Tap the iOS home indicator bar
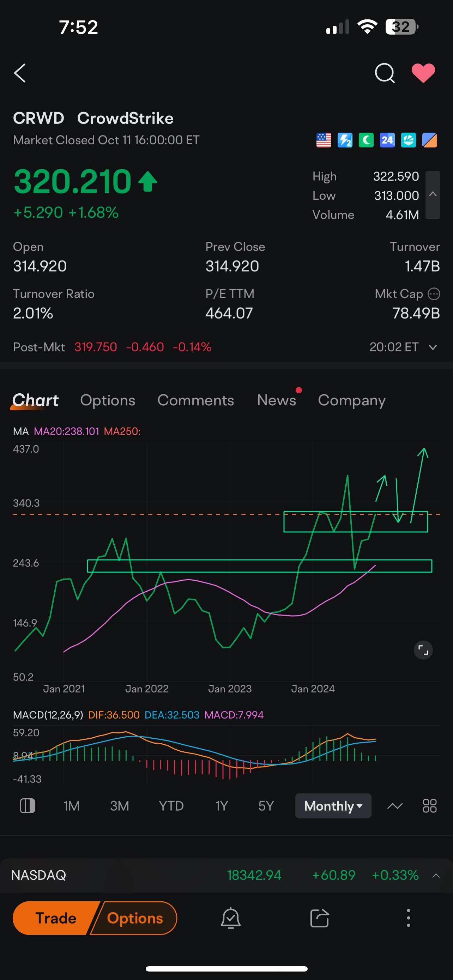This screenshot has width=453, height=980. coord(227,969)
